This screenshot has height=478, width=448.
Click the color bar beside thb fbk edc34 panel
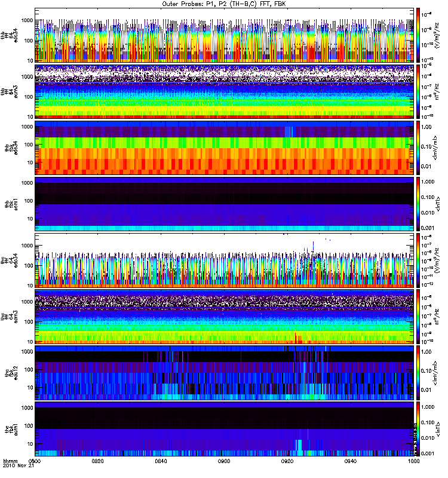click(x=419, y=148)
